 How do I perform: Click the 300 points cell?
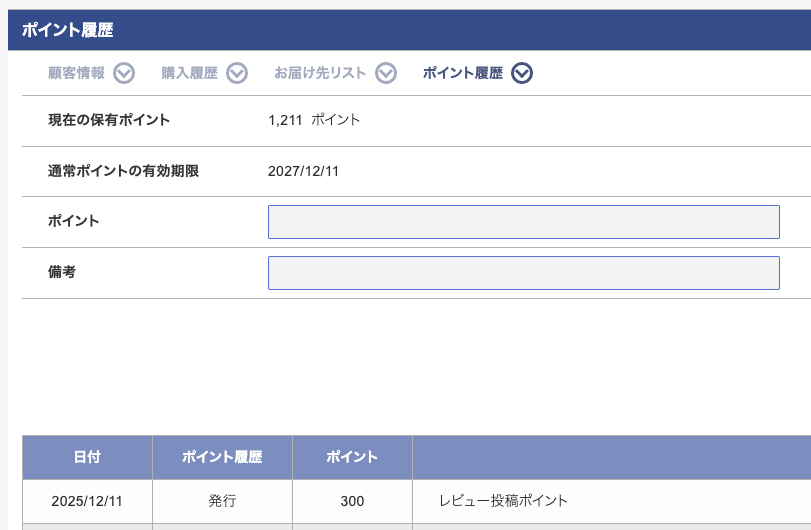click(352, 500)
